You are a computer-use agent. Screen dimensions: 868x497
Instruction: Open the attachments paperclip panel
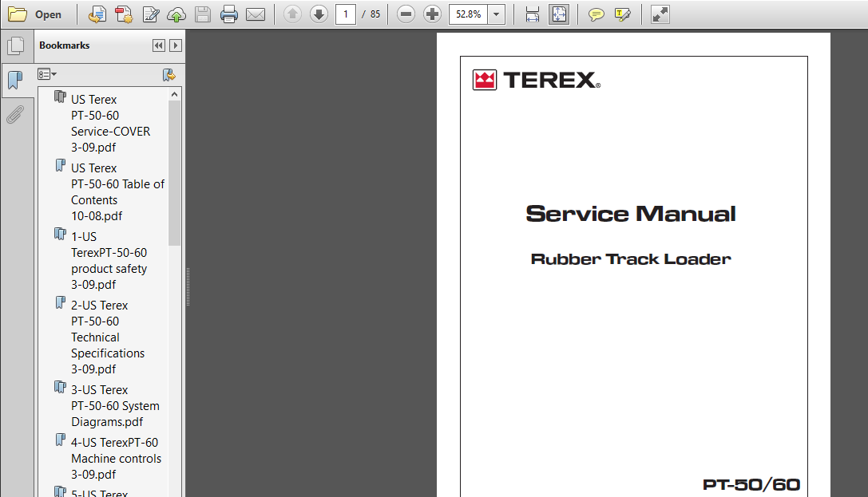16,114
